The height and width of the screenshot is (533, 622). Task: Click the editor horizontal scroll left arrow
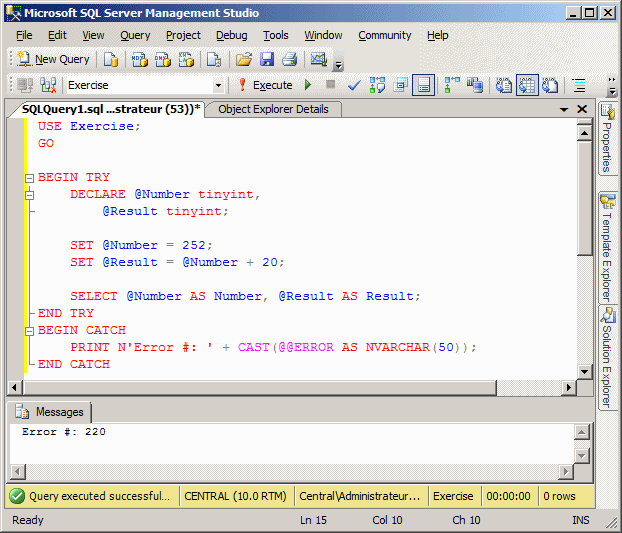pyautogui.click(x=15, y=387)
